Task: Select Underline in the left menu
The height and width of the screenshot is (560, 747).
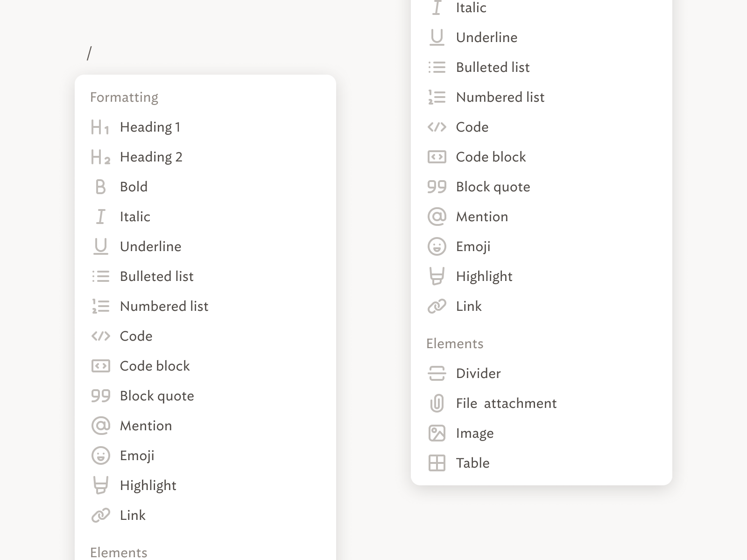Action: click(150, 247)
